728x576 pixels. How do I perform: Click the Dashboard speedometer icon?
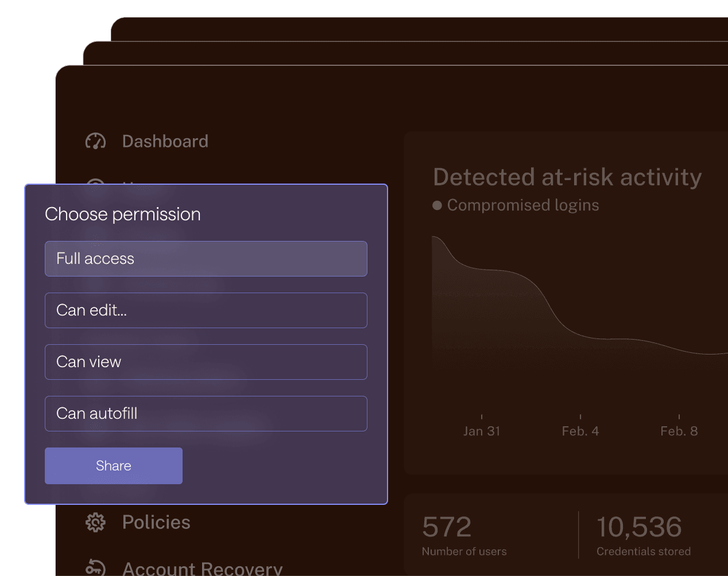click(96, 141)
